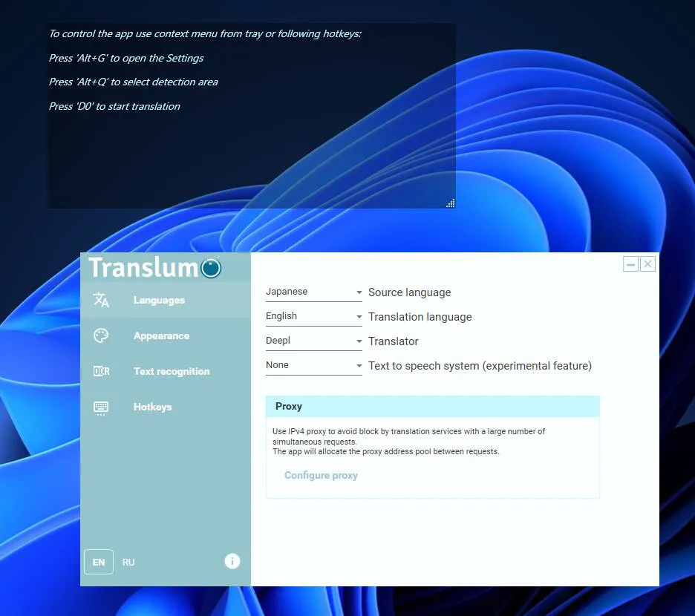The image size is (695, 616).
Task: Click the Configure proxy button
Action: 321,475
